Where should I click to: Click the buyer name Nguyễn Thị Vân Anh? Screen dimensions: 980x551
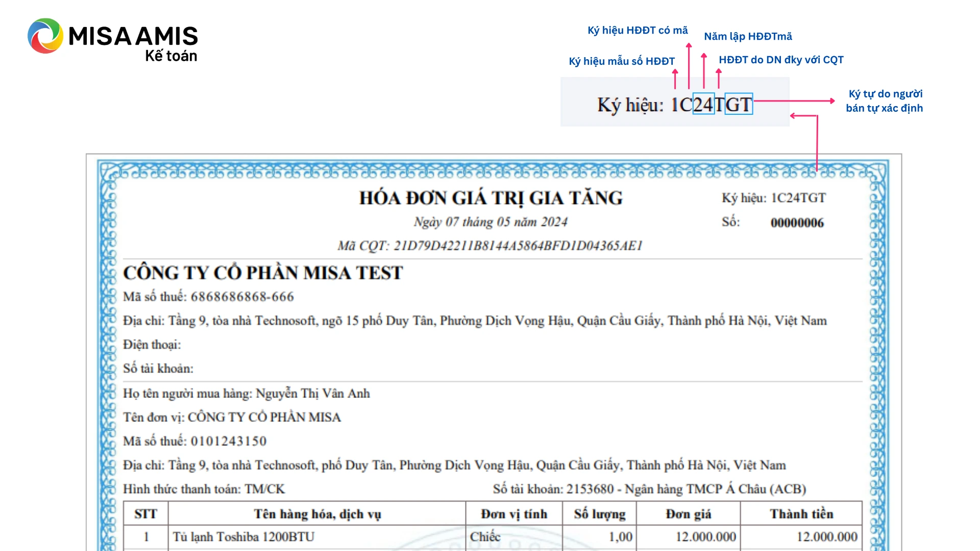point(312,393)
